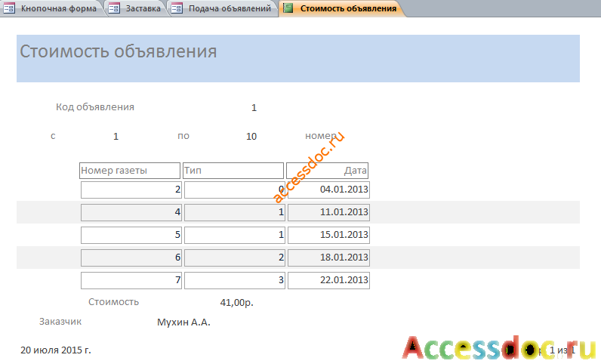The image size is (601, 364).
Task: Click newspaper number cell 6
Action: click(x=131, y=258)
